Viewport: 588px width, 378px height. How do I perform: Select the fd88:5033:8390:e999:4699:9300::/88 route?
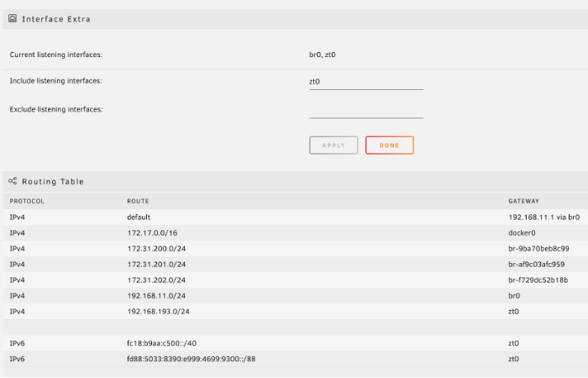pos(192,360)
